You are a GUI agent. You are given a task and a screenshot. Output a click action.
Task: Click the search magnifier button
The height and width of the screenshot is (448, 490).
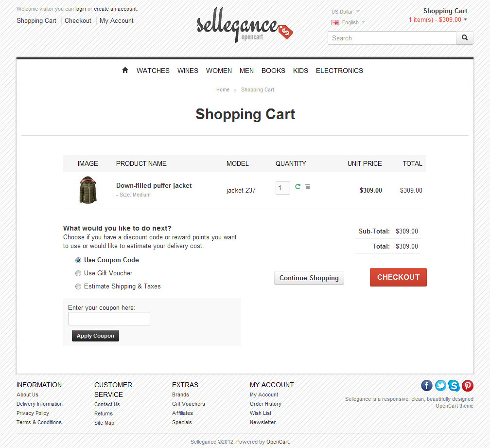tap(464, 38)
